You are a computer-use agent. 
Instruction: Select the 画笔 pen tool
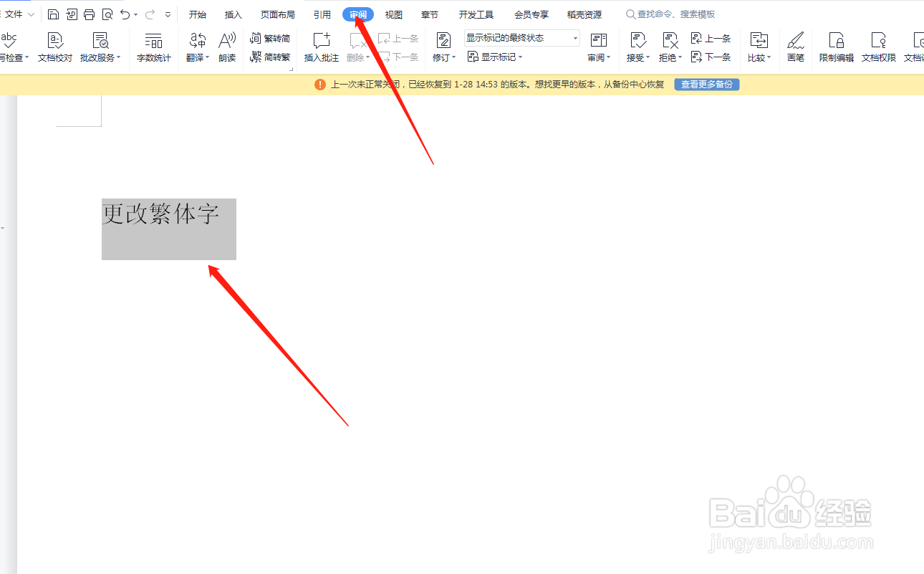click(796, 47)
